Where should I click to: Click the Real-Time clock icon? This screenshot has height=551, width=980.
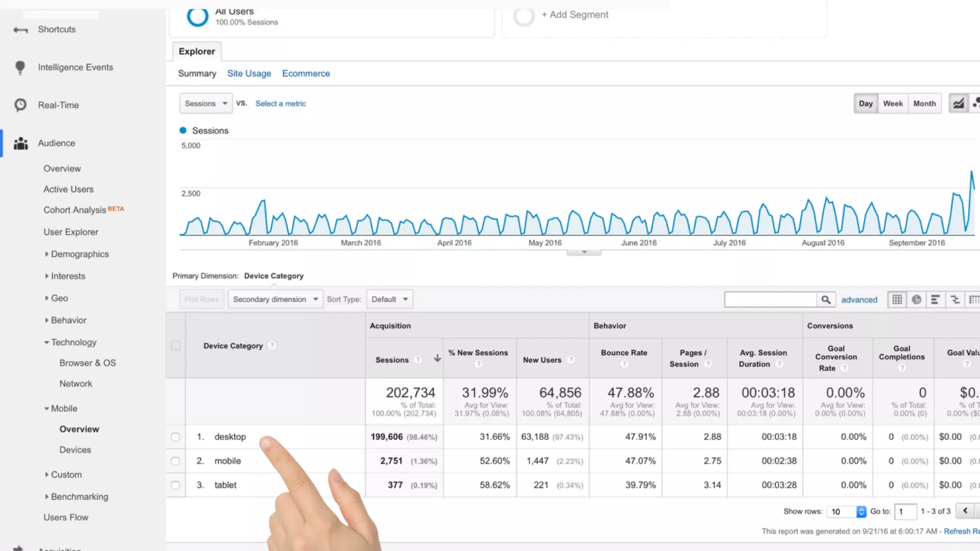(x=20, y=105)
